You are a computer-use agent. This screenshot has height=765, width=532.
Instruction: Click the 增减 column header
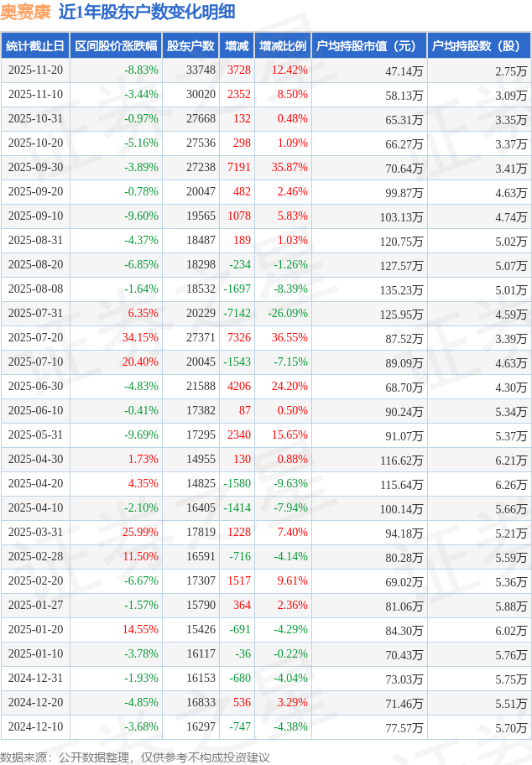coord(237,46)
